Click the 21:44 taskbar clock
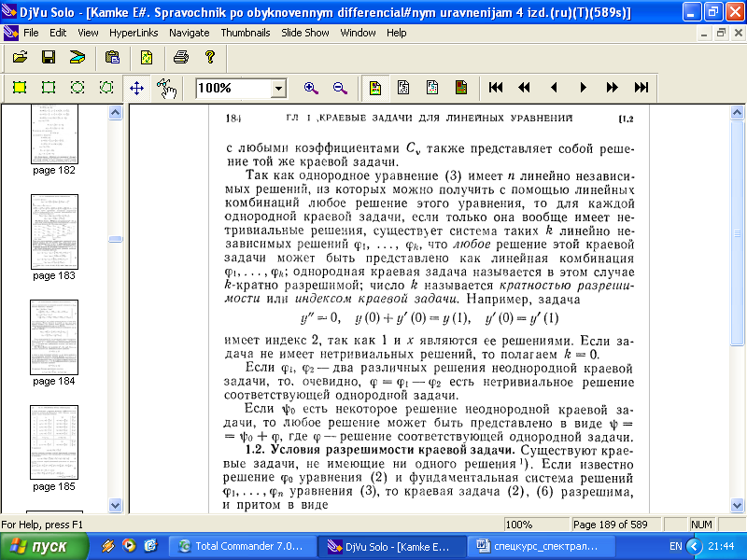The image size is (747, 560). (x=721, y=546)
